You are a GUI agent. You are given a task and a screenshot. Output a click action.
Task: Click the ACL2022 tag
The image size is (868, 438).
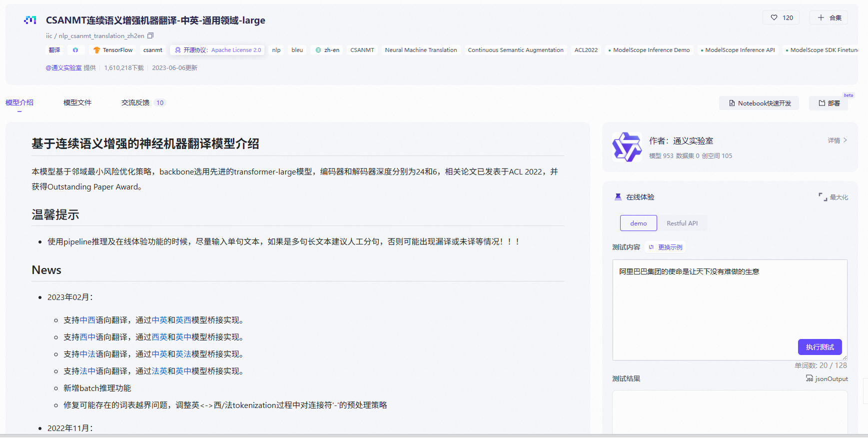click(586, 50)
